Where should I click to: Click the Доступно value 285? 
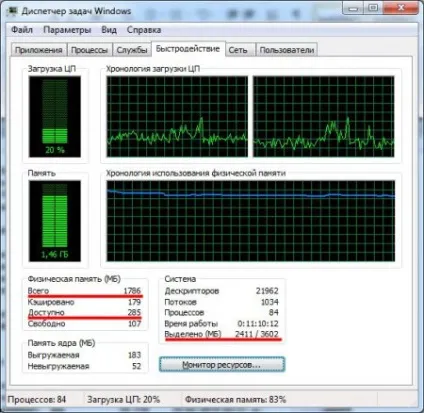pos(134,312)
